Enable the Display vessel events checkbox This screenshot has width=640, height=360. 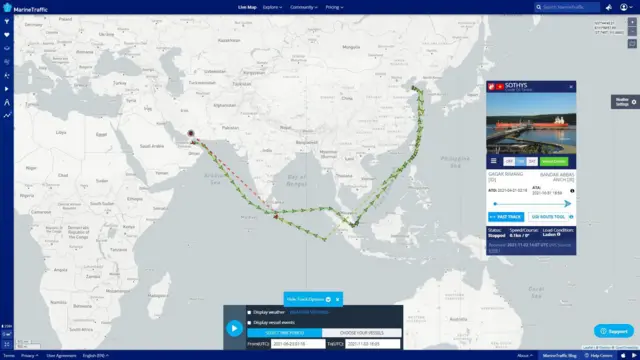coord(249,322)
